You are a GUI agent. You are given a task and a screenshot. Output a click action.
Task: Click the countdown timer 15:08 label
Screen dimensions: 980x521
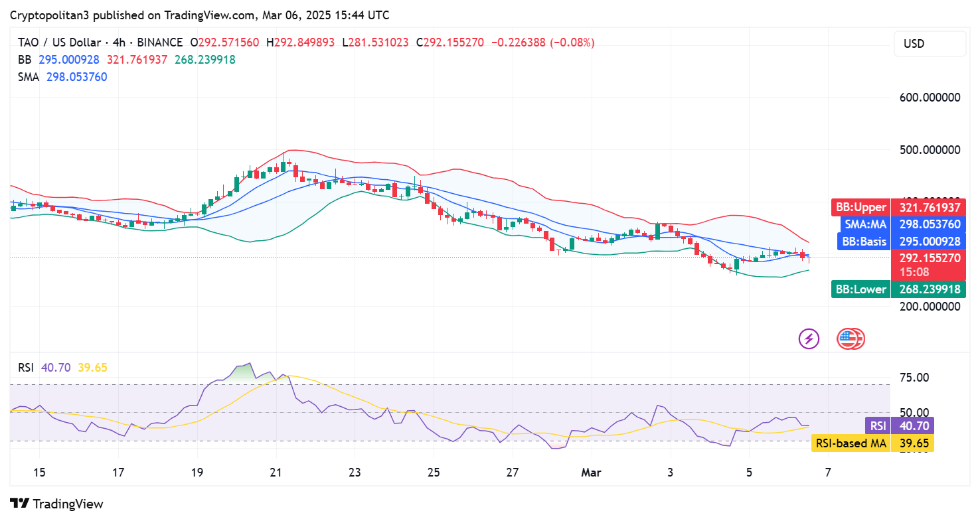(x=915, y=272)
